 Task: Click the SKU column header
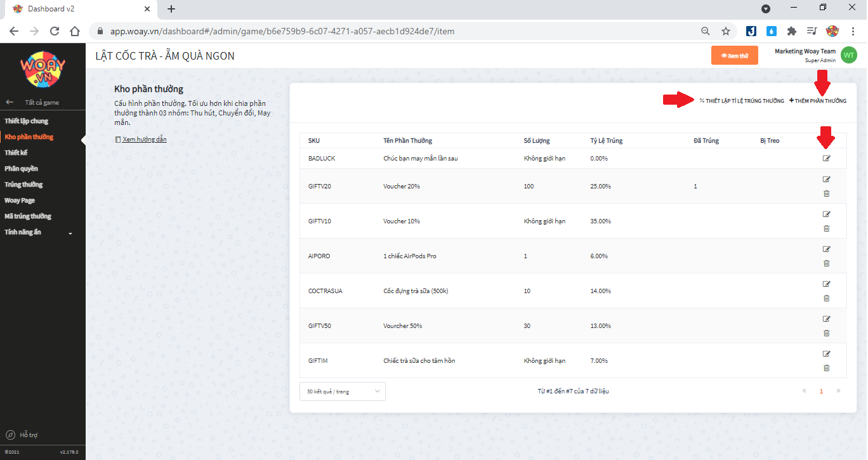(x=314, y=141)
